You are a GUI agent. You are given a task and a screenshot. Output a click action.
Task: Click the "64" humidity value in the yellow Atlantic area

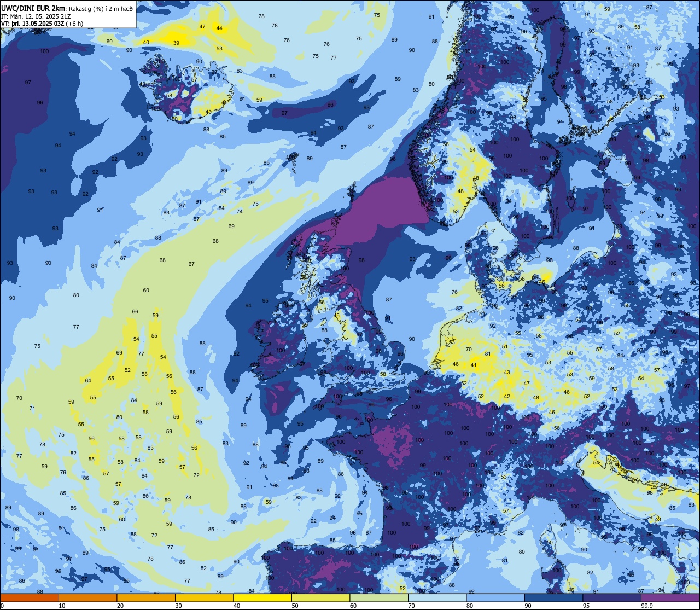[88, 381]
